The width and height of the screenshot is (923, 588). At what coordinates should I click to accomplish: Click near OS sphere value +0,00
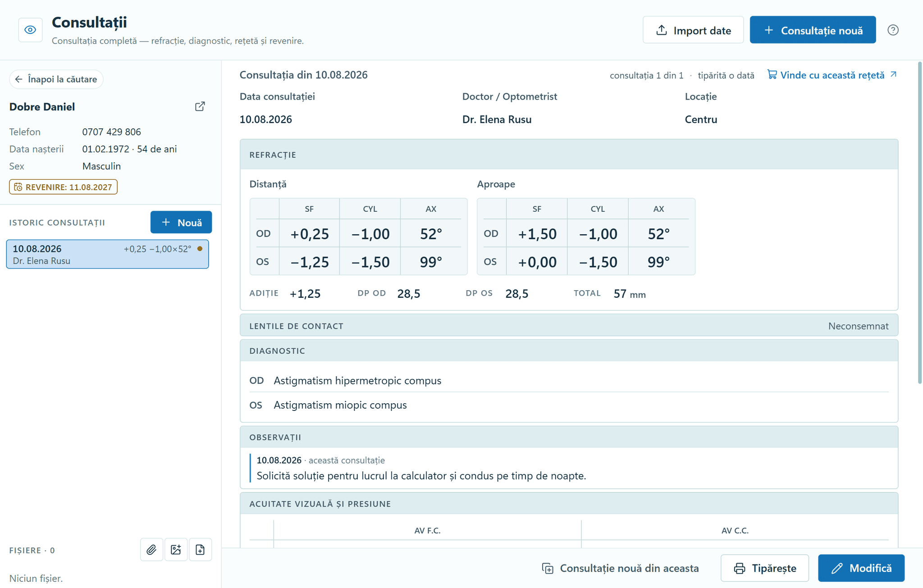click(x=537, y=262)
